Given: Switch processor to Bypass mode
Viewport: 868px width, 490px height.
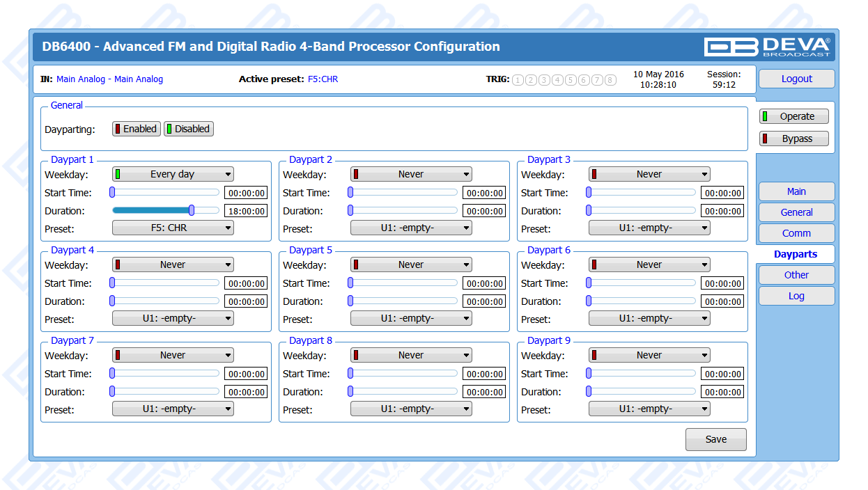Looking at the screenshot, I should pyautogui.click(x=794, y=139).
